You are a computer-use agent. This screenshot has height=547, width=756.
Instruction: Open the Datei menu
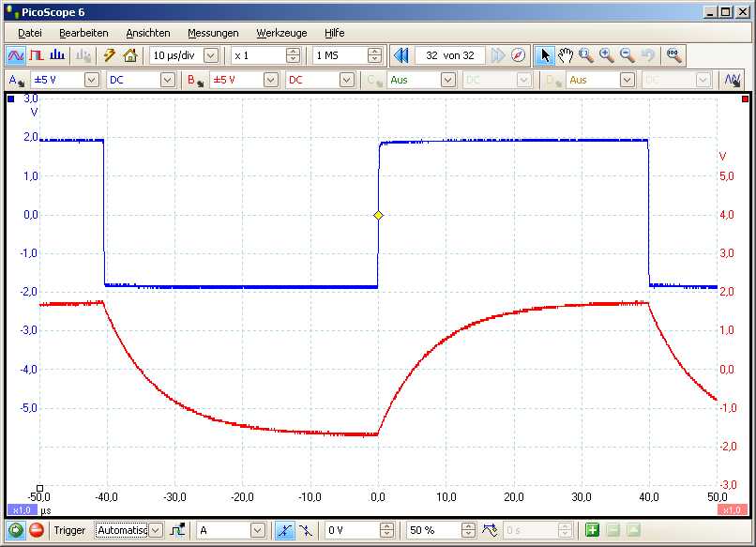pyautogui.click(x=30, y=33)
